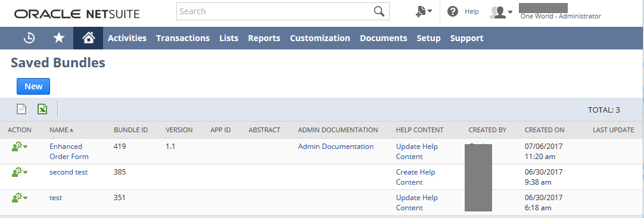This screenshot has height=218, width=644.
Task: Export list as CSV icon
Action: pos(21,109)
